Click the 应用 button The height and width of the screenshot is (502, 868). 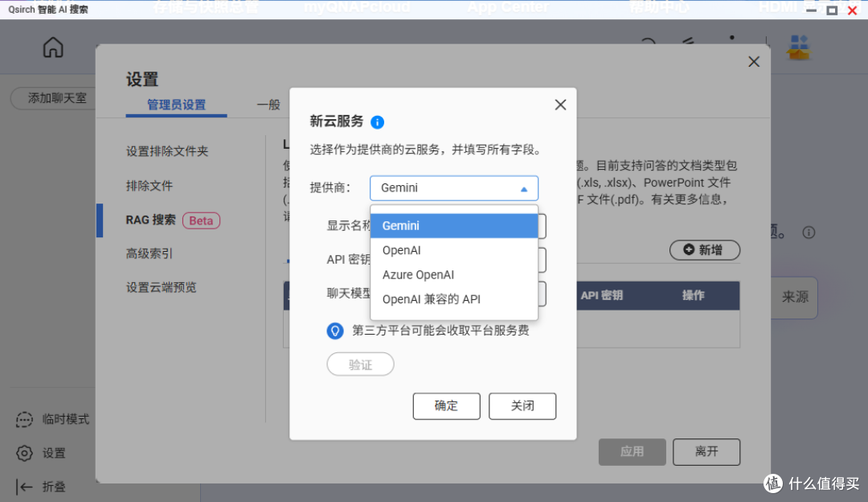(x=632, y=451)
